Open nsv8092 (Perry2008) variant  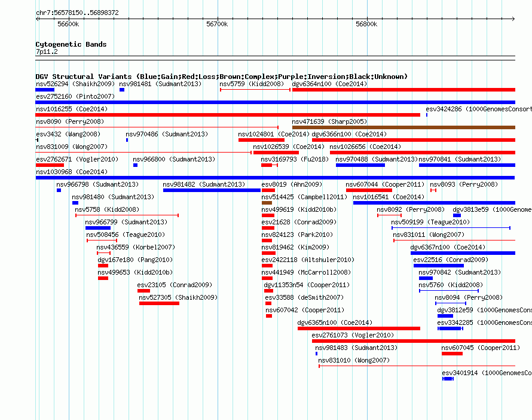411,209
